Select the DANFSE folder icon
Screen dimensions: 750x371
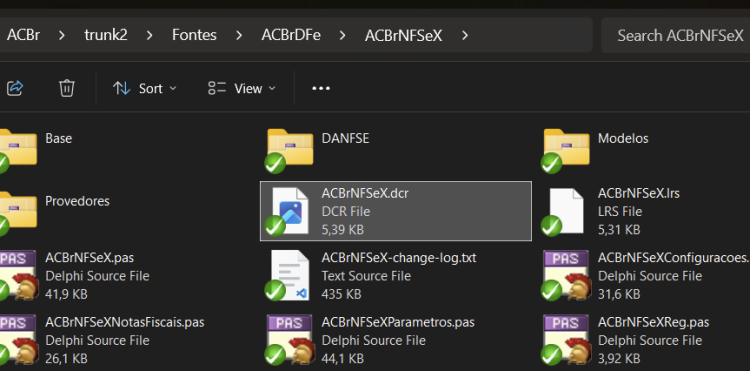tap(289, 150)
